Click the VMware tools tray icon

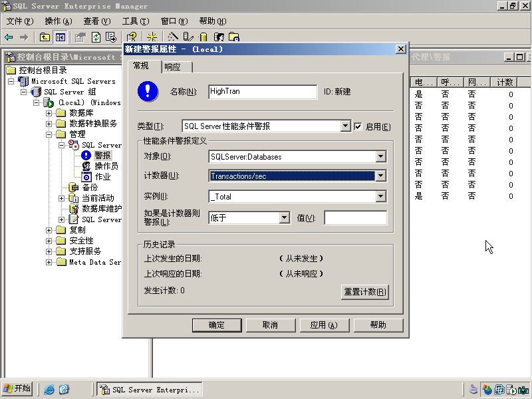(499, 390)
